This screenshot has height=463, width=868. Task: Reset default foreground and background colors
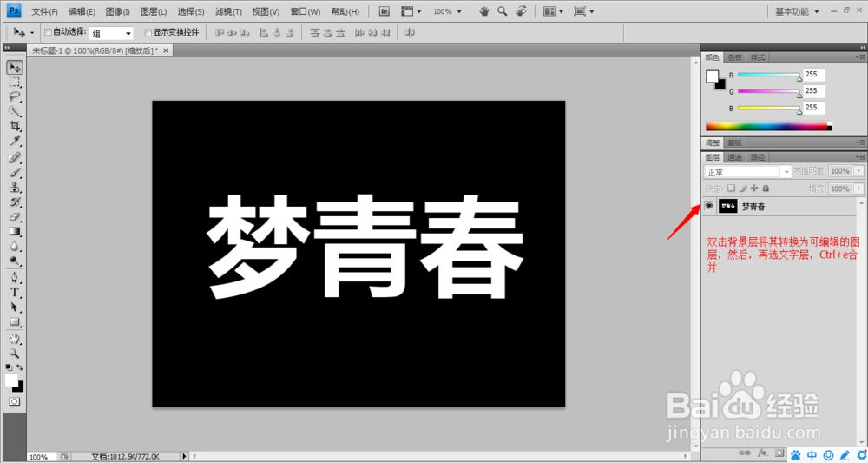point(9,367)
